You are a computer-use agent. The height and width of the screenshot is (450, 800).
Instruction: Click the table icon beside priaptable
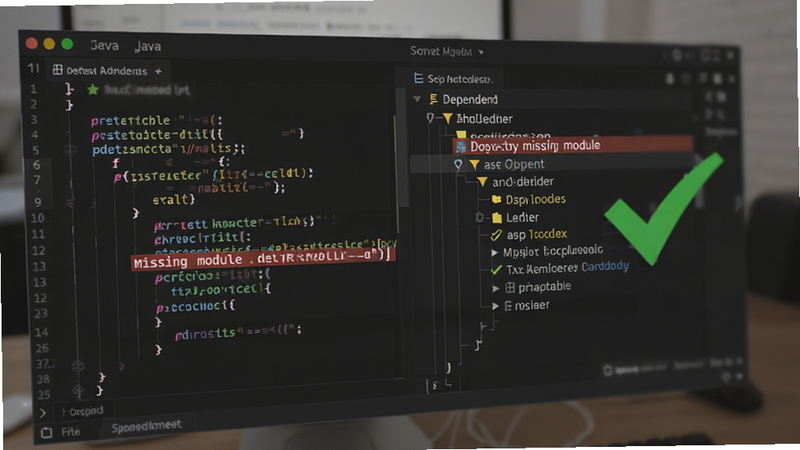point(510,288)
